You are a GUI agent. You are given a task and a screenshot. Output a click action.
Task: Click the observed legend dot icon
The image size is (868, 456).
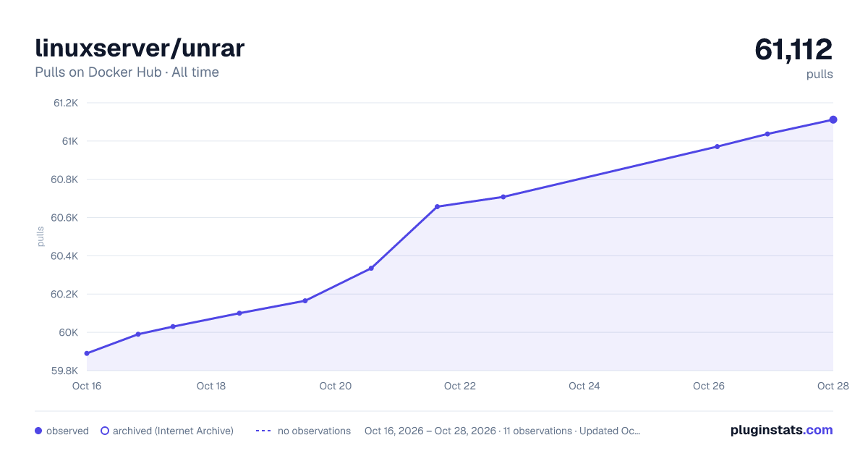(38, 431)
